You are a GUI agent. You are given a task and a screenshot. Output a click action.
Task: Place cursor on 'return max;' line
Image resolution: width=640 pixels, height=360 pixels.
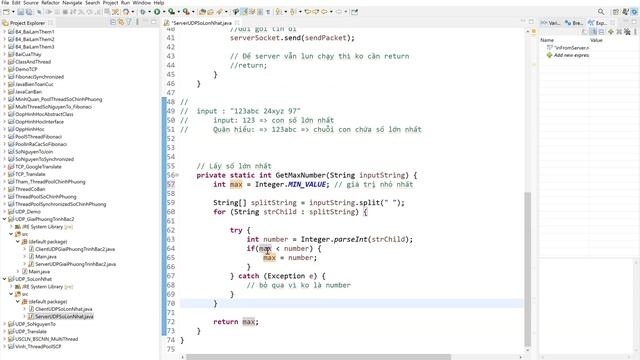[x=236, y=322]
